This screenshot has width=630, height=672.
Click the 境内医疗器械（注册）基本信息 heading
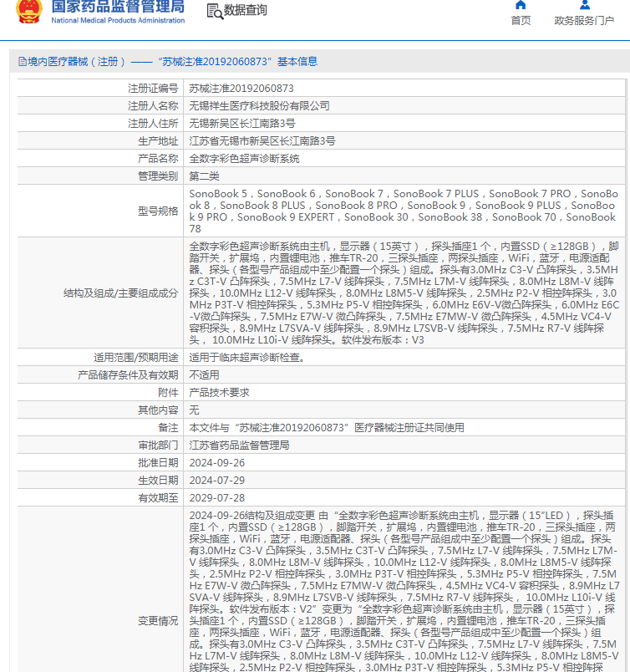click(x=172, y=62)
